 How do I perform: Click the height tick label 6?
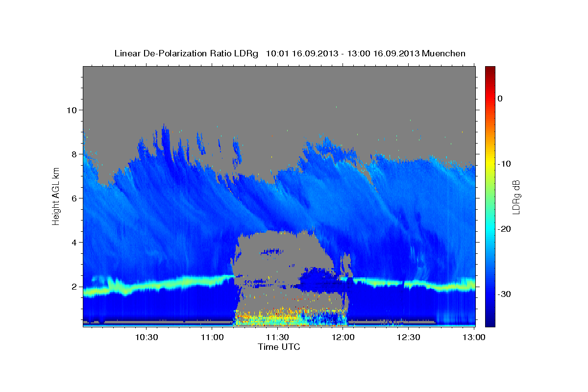(x=74, y=198)
